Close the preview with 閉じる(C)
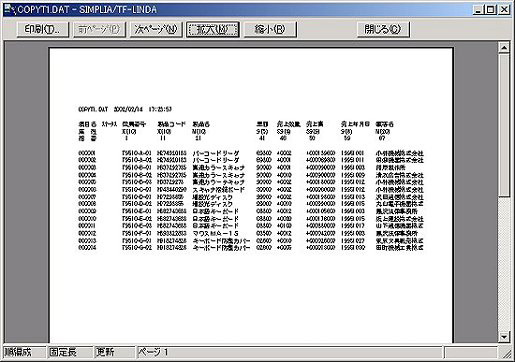This screenshot has width=515, height=362. [x=383, y=29]
